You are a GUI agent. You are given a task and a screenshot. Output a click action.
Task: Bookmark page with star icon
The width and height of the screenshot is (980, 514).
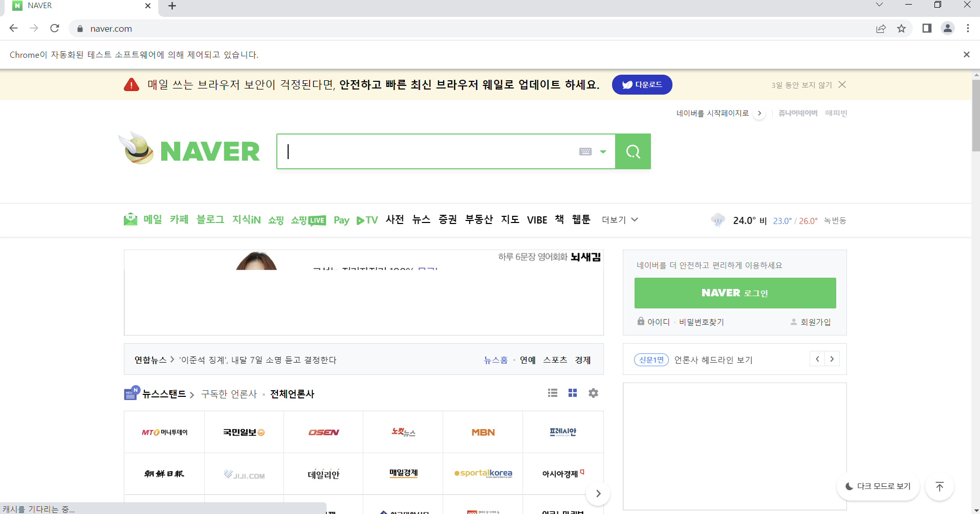(902, 29)
